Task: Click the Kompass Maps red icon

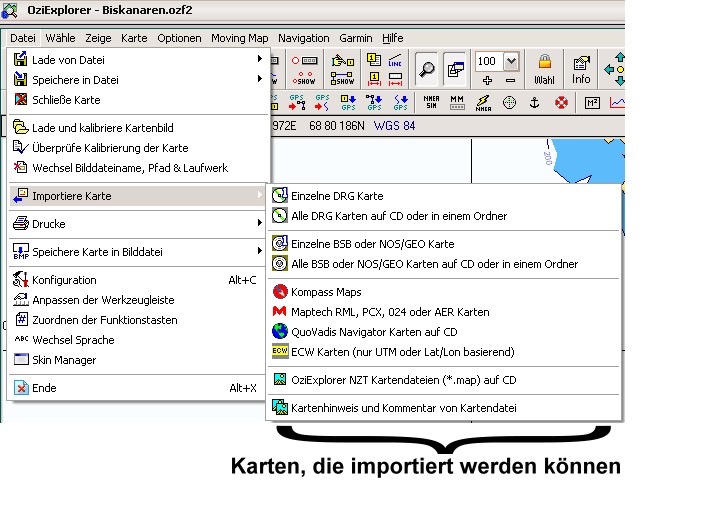Action: (280, 291)
